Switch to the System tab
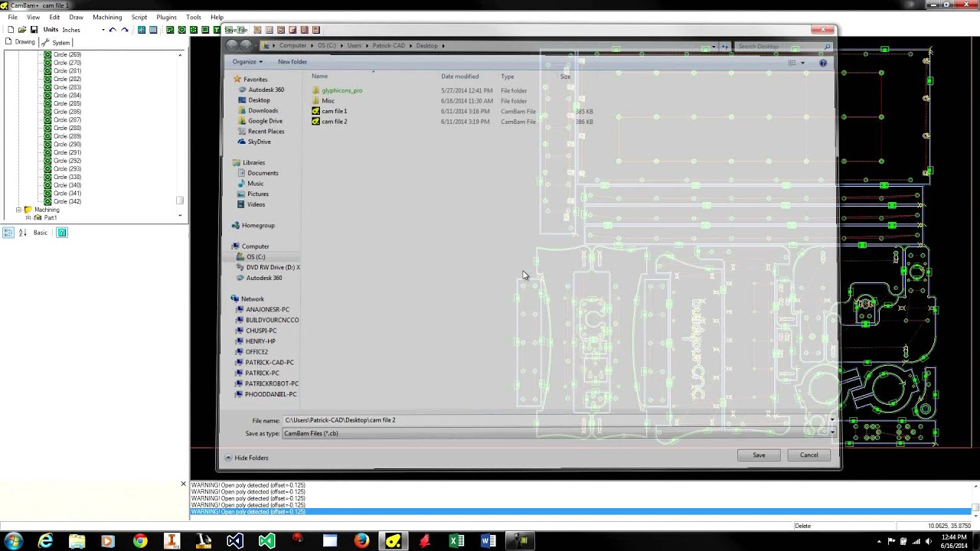 point(57,42)
